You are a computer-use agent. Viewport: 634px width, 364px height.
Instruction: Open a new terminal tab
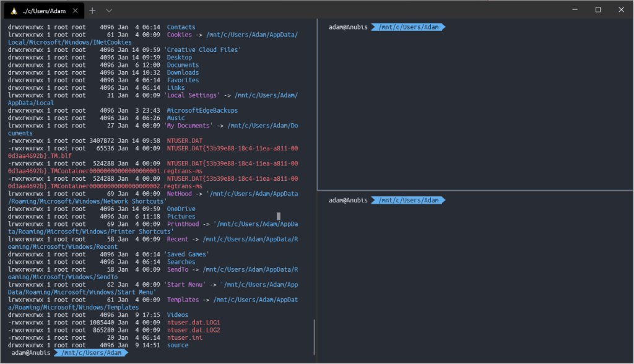pos(93,11)
